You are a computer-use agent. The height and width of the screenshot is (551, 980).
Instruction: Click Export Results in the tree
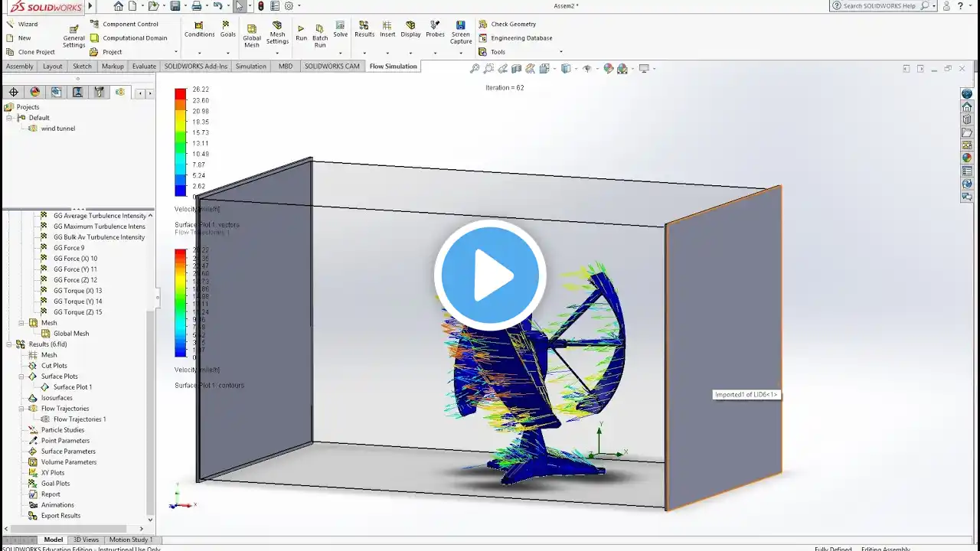coord(54,516)
